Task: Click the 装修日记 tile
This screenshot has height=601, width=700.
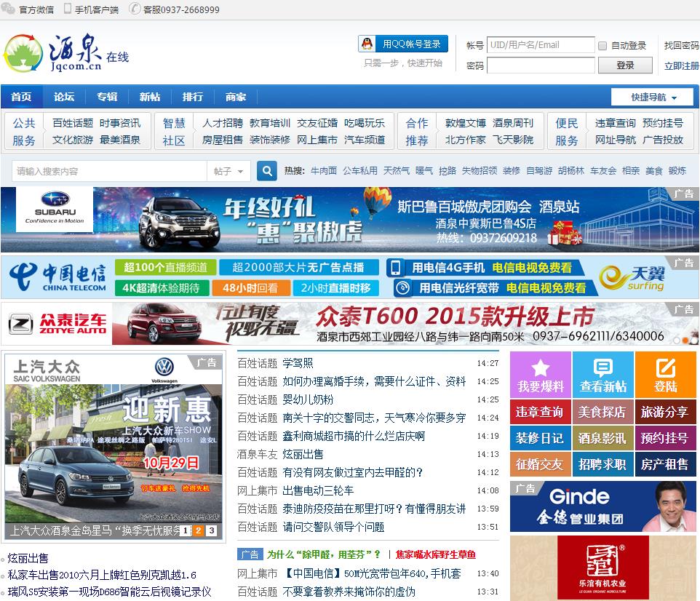Action: click(x=540, y=438)
